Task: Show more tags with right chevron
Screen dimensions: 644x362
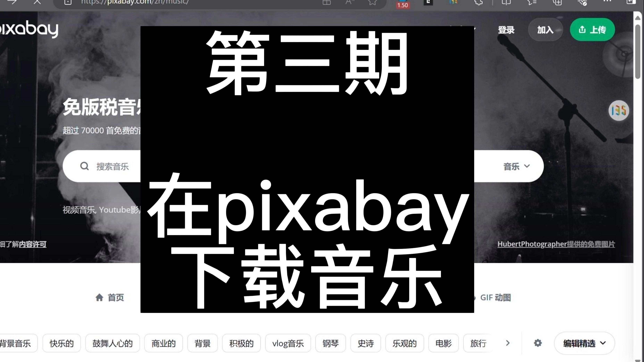Action: pos(508,343)
